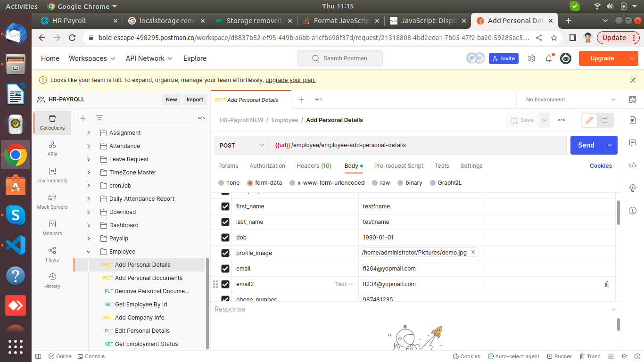
Task: Open the Environments sidebar panel
Action: tap(52, 175)
